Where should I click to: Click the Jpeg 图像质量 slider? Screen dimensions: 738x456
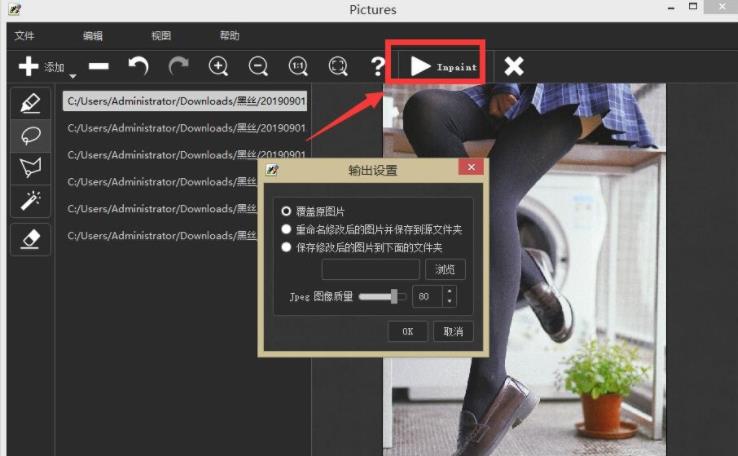coord(382,296)
